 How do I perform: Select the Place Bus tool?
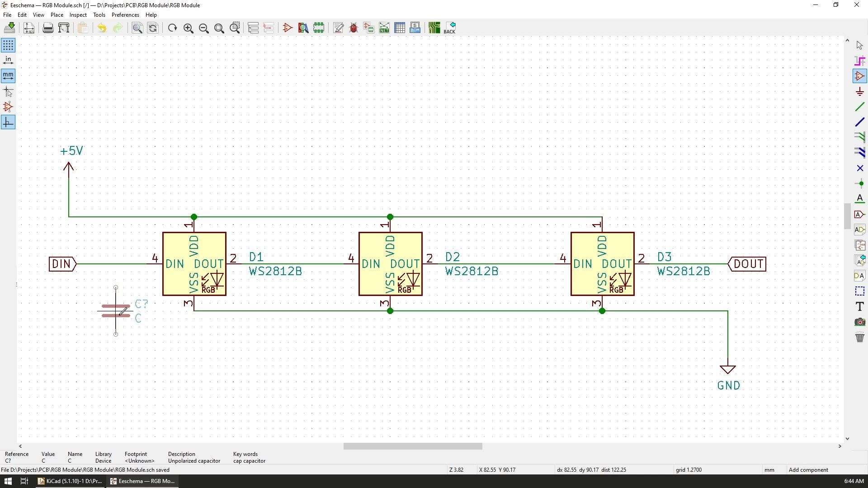pyautogui.click(x=860, y=122)
